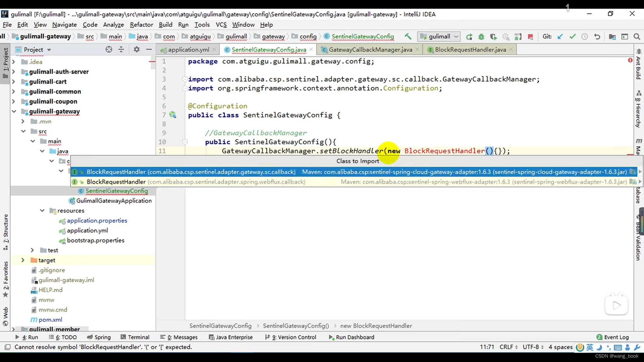Screen dimensions: 644x362
Task: Click the Git rollback arrow icon
Action: point(597,37)
